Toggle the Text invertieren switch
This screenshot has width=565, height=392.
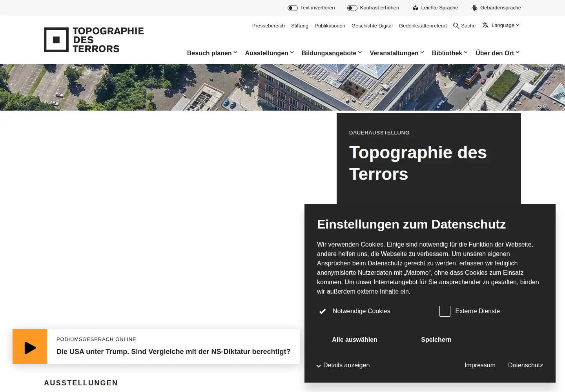pyautogui.click(x=293, y=8)
